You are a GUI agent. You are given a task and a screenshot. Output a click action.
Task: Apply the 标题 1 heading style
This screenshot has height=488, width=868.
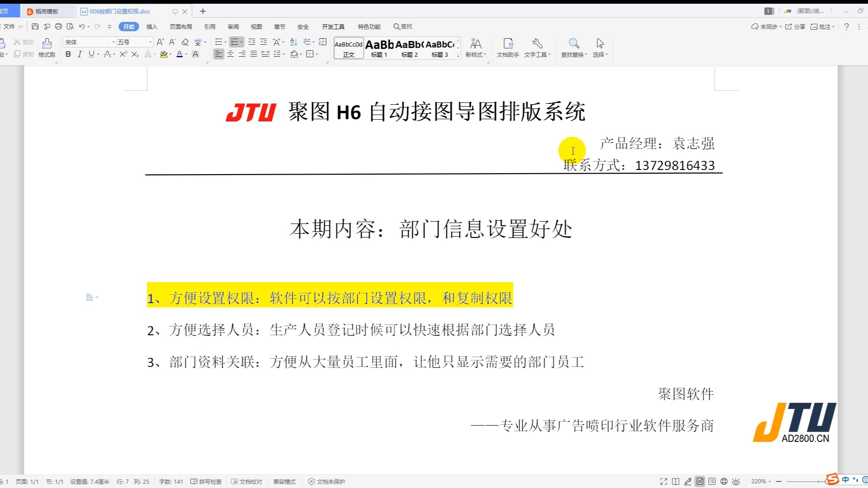(x=379, y=48)
